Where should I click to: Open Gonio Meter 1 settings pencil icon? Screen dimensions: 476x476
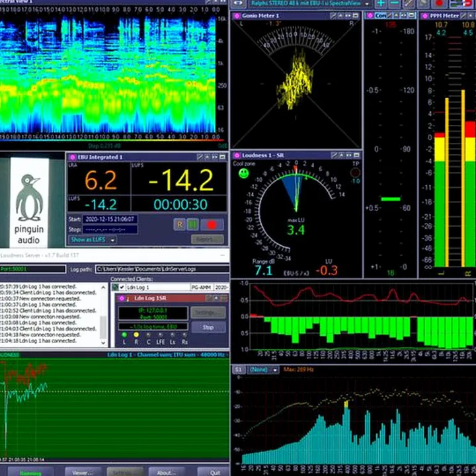tap(333, 15)
